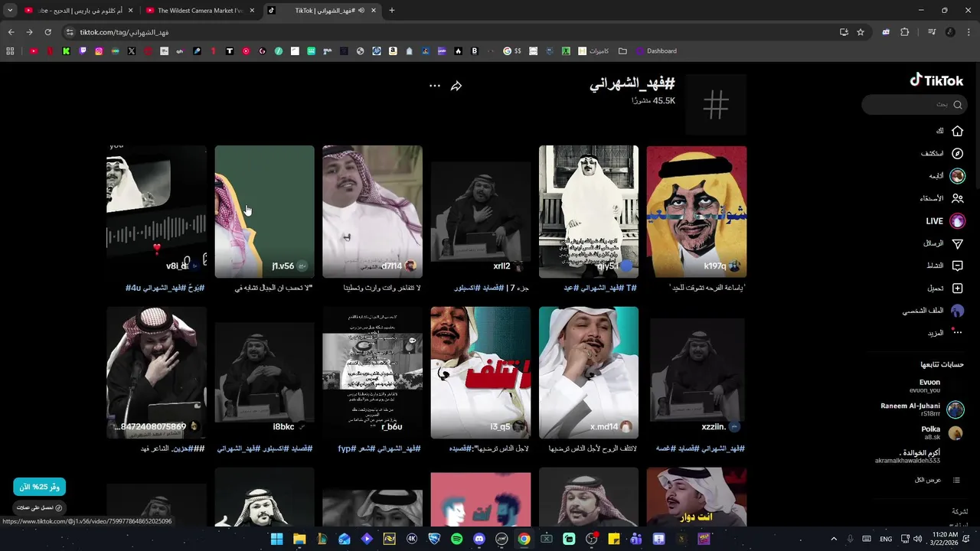Click the ENG language indicator in taskbar

[x=886, y=539]
